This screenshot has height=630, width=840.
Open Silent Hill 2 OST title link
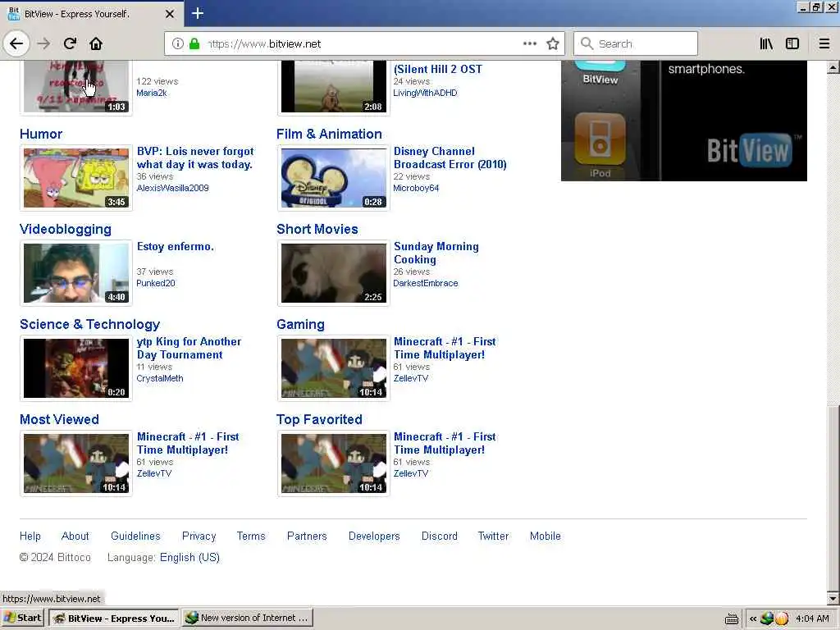[x=438, y=69]
